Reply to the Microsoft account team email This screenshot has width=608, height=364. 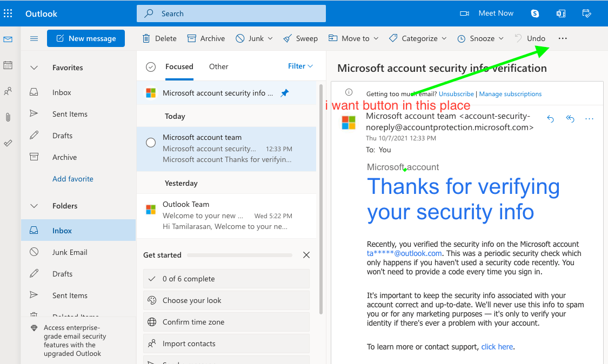pos(550,119)
